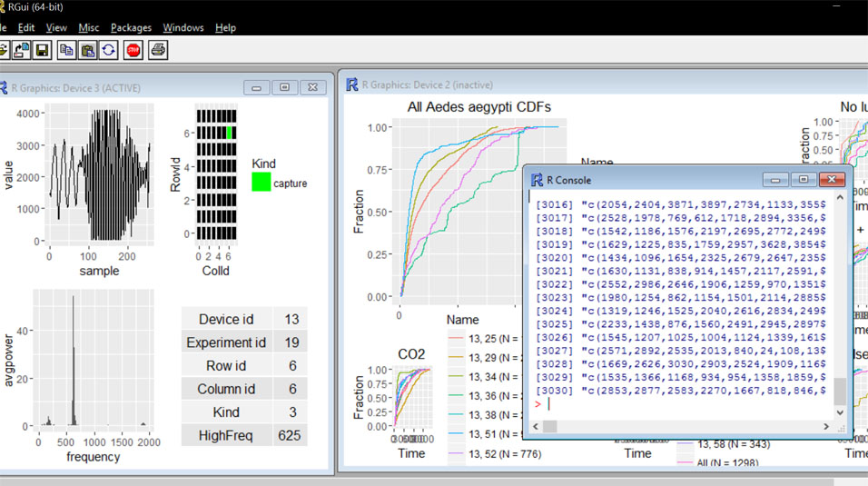Screen dimensions: 868x486
Task: Click the Load Workspace toolbar icon
Action: (22, 50)
